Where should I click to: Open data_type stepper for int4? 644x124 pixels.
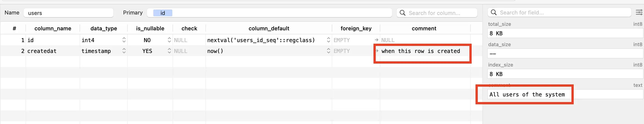click(124, 40)
